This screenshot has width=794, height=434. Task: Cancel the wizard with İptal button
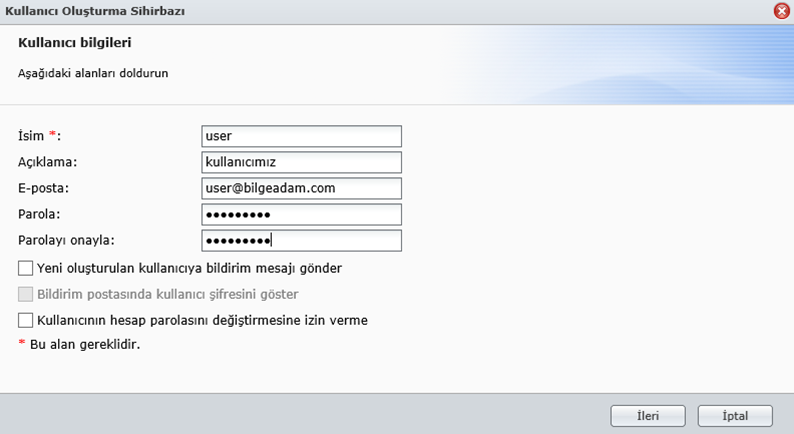coord(735,416)
